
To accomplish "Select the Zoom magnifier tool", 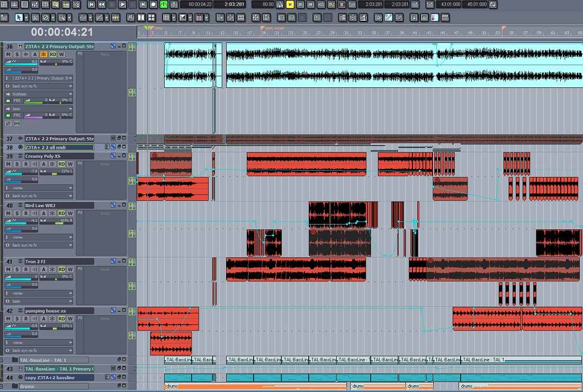I will click(x=62, y=17).
